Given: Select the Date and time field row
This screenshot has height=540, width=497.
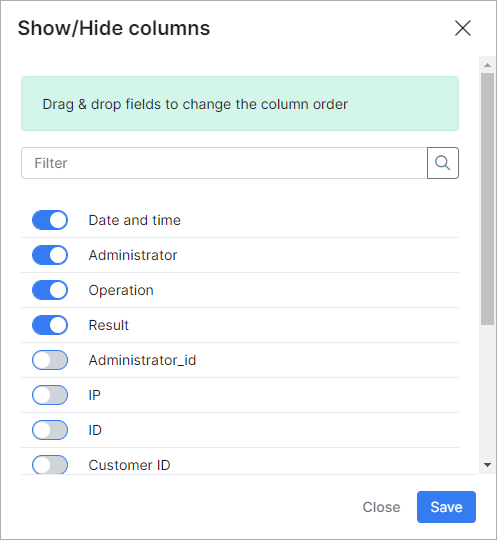Looking at the screenshot, I should coord(240,220).
